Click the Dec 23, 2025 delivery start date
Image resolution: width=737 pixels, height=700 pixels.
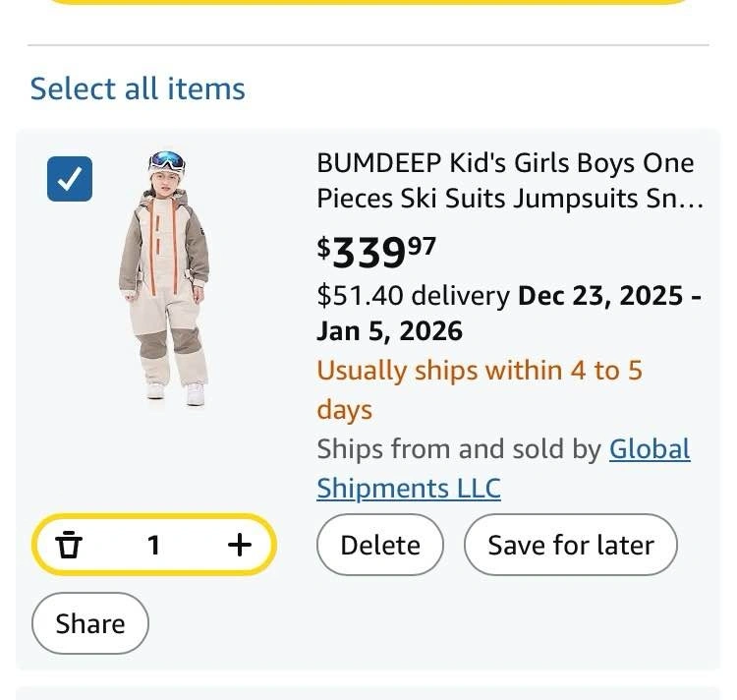601,295
